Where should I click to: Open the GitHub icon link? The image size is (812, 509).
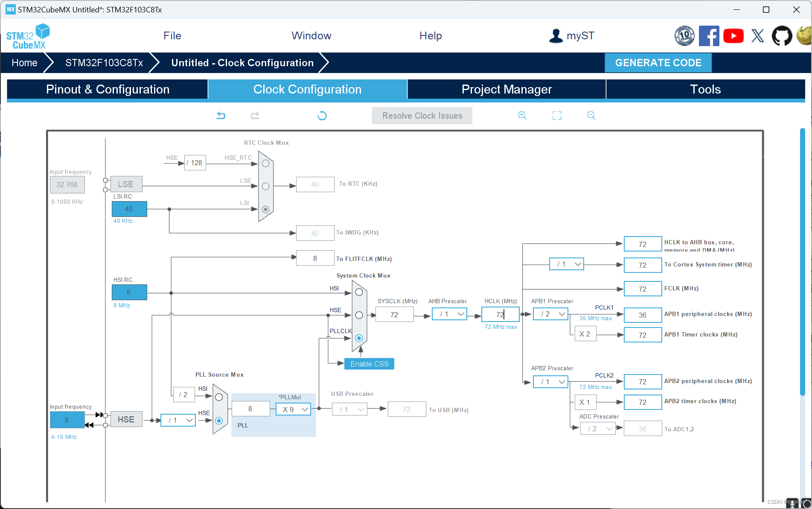pos(782,36)
